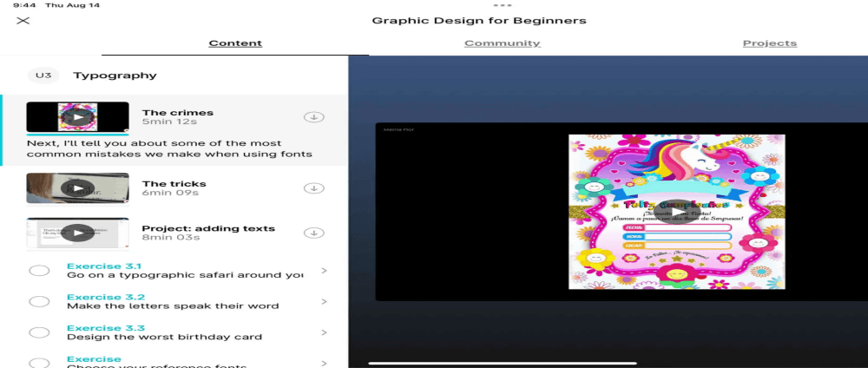This screenshot has height=368, width=868.
Task: Download 'Project: adding texts' lesson
Action: click(314, 233)
